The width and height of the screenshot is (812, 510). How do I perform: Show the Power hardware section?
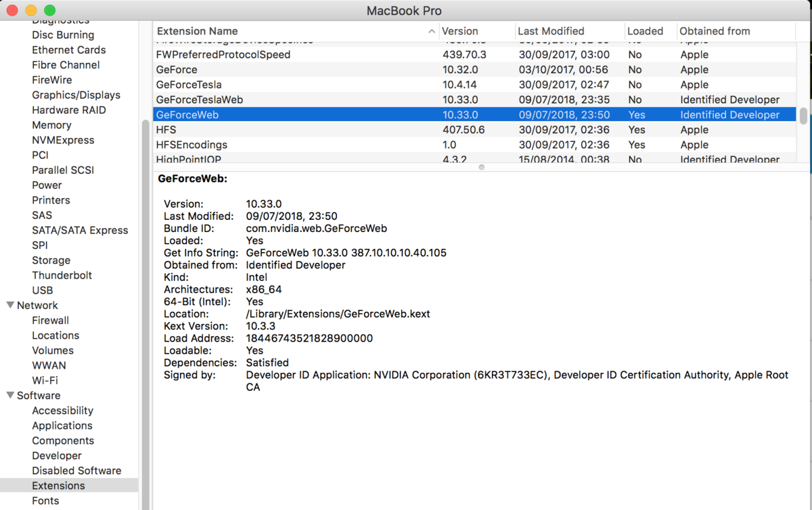point(47,185)
